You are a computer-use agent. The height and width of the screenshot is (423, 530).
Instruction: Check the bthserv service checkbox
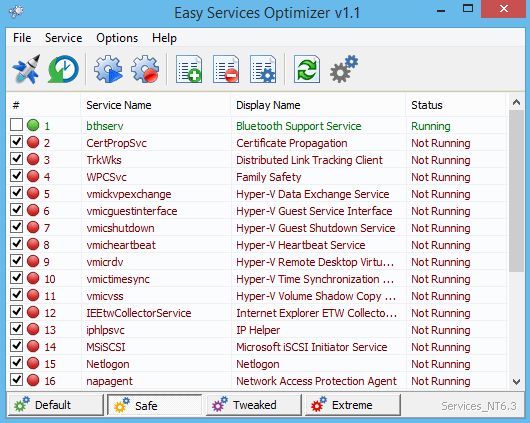[16, 125]
